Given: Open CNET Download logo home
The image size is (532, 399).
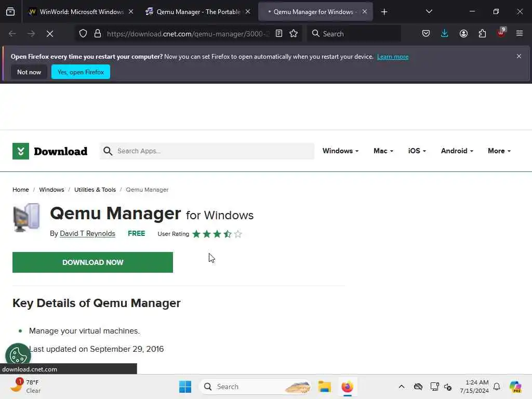Looking at the screenshot, I should click(x=50, y=151).
